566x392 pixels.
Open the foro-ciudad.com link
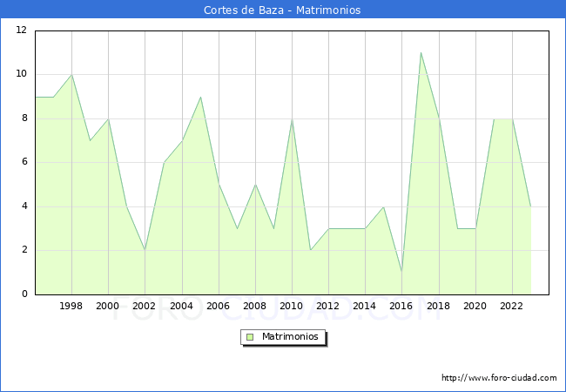499,378
